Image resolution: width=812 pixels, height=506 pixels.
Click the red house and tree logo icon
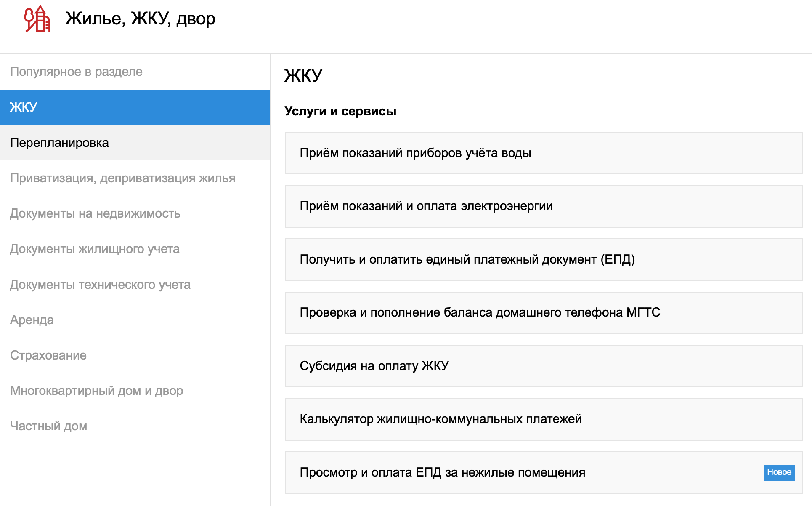click(x=37, y=19)
